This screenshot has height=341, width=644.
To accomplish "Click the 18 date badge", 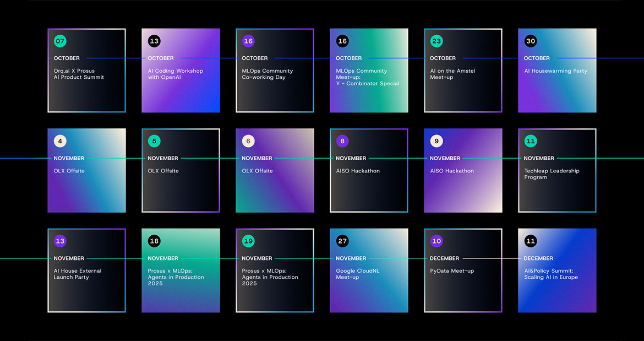I will pyautogui.click(x=154, y=241).
